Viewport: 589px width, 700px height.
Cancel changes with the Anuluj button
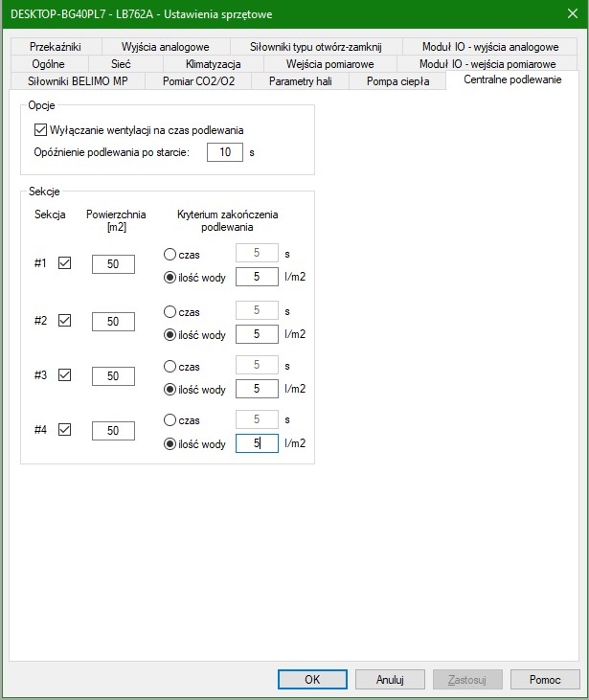[x=390, y=680]
